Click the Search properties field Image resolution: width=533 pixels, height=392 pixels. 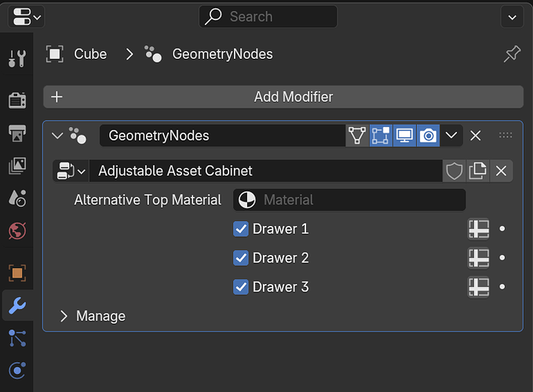point(268,16)
